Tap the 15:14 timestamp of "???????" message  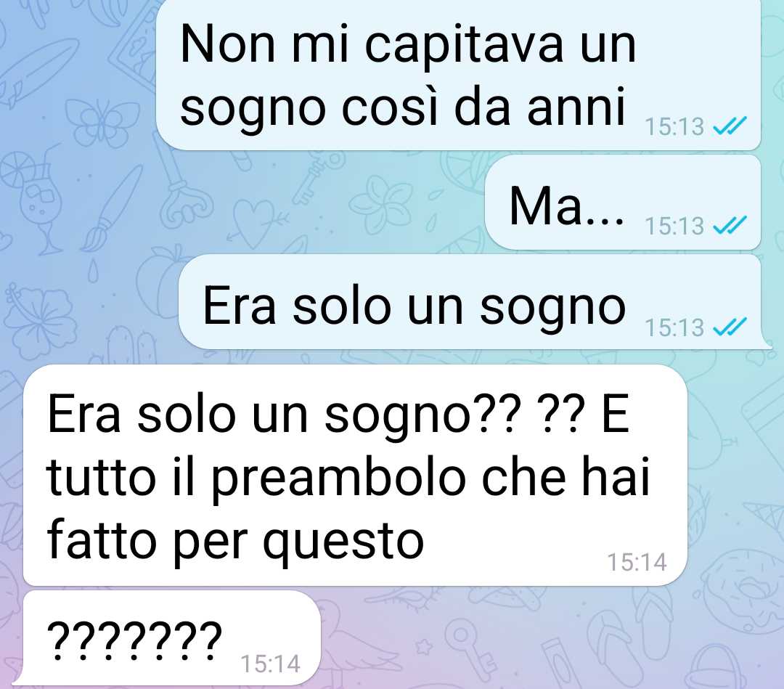(x=271, y=664)
